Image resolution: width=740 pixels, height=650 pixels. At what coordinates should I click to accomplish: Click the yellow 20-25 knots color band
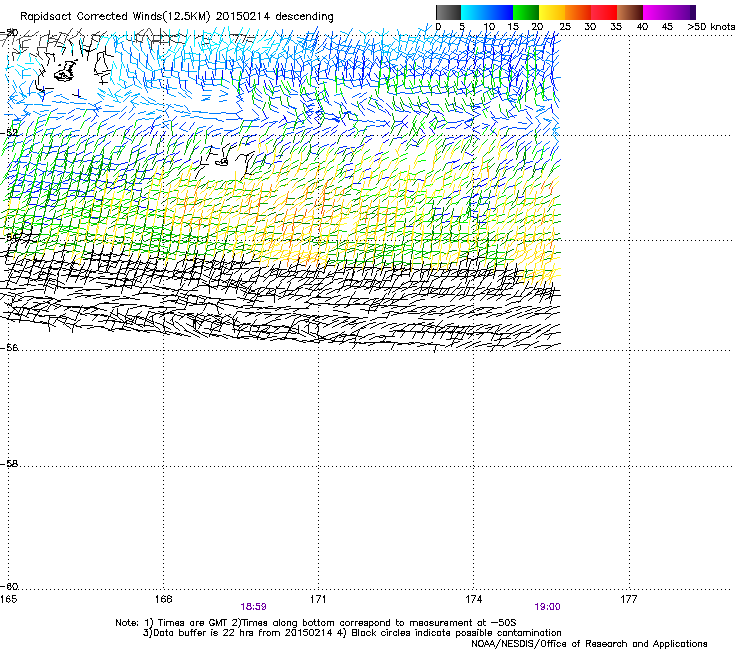click(x=552, y=12)
